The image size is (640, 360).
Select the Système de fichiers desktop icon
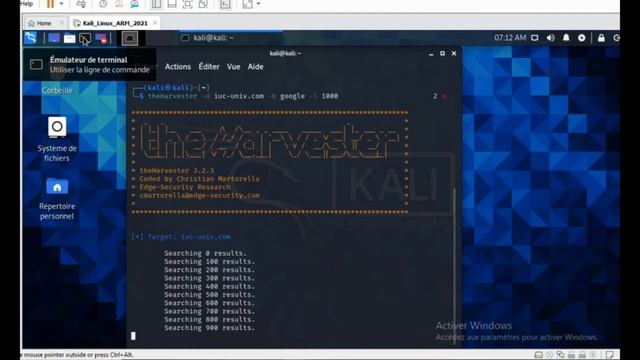(x=57, y=139)
